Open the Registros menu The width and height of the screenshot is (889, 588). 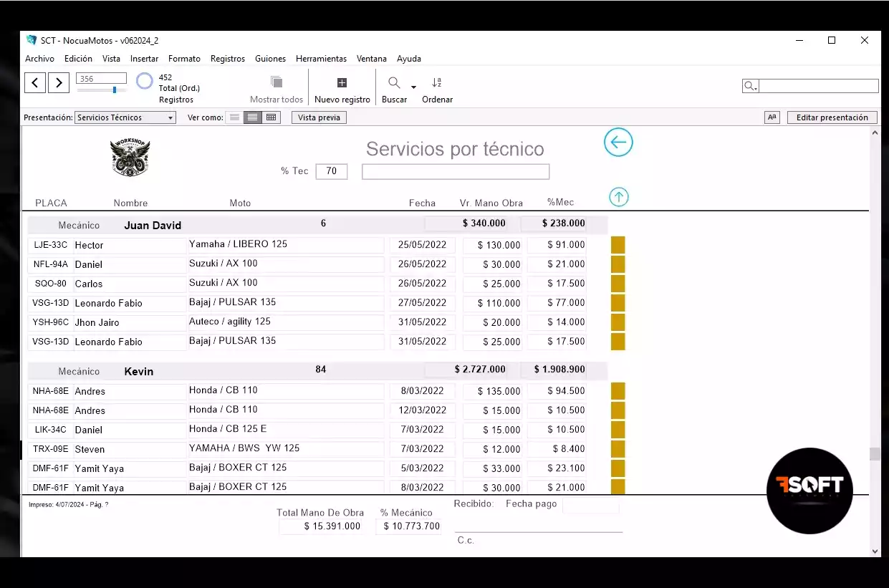pos(227,59)
